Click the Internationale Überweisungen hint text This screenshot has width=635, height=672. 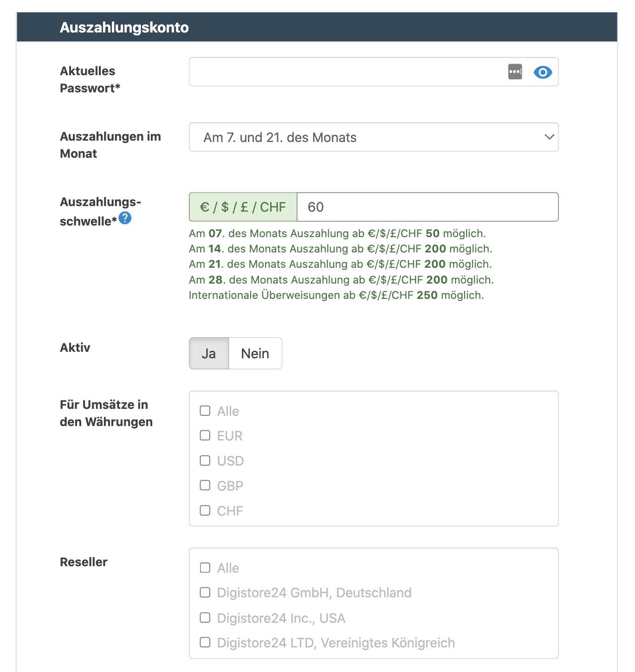point(336,295)
